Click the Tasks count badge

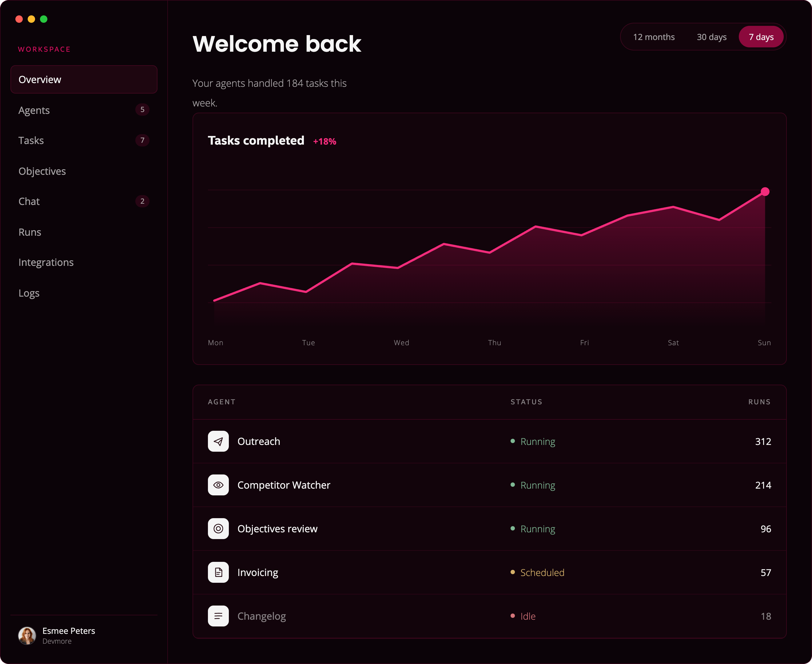point(142,140)
